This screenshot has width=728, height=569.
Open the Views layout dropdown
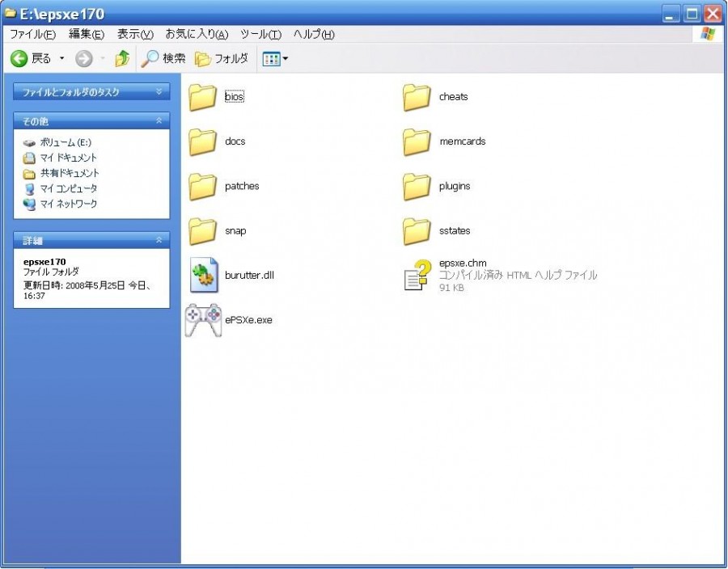click(275, 59)
